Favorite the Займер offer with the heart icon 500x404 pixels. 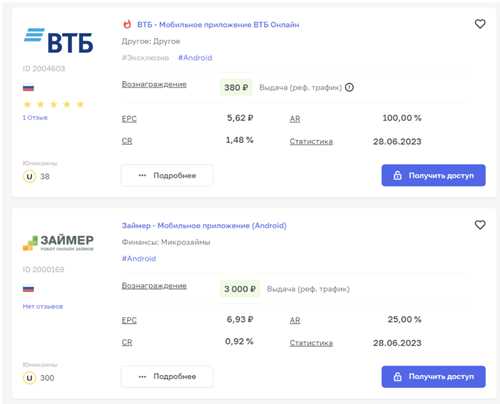(x=480, y=225)
